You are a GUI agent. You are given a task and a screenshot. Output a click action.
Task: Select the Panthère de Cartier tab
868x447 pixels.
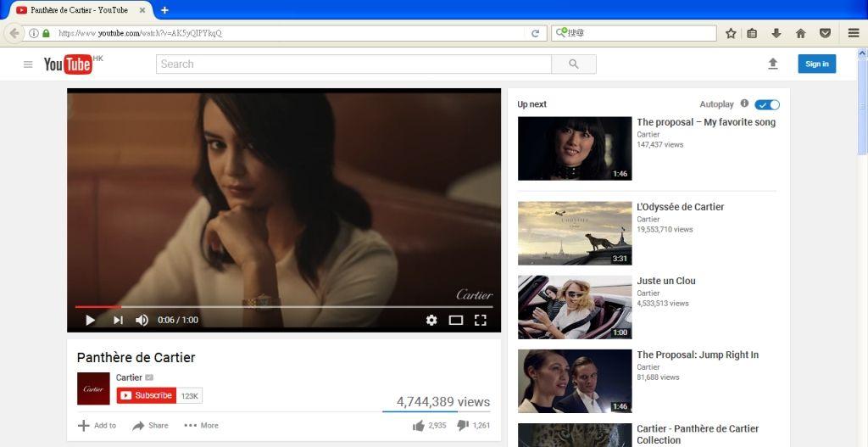79,10
